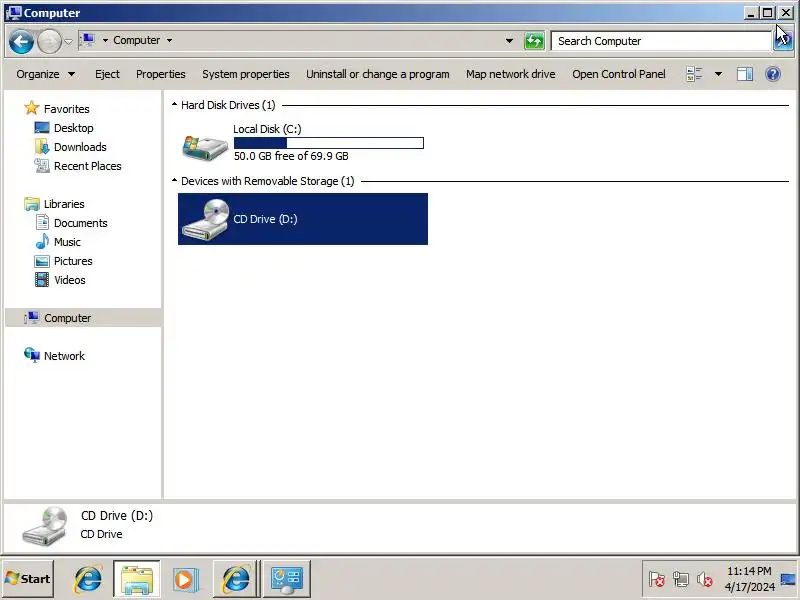Screen dimensions: 800x600
Task: Click the Recent Places icon
Action: (42, 165)
